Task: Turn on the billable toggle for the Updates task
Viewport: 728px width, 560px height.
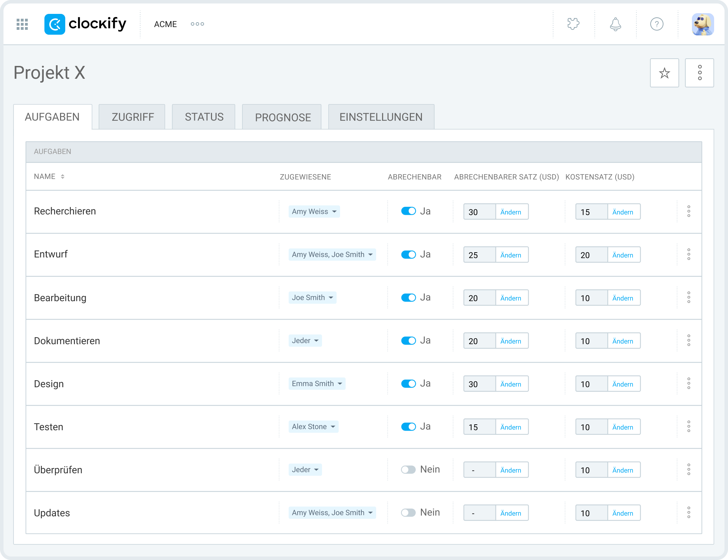Action: [x=408, y=513]
